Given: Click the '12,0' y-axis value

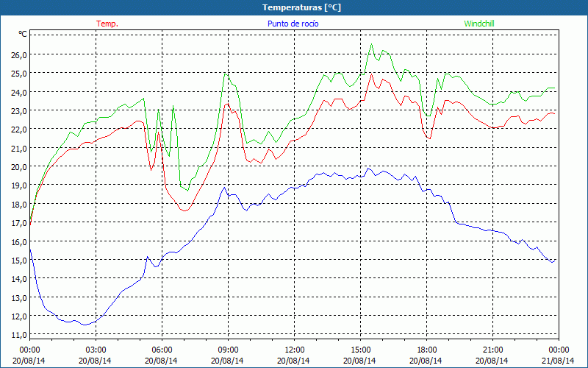Looking at the screenshot, I should [x=19, y=316].
